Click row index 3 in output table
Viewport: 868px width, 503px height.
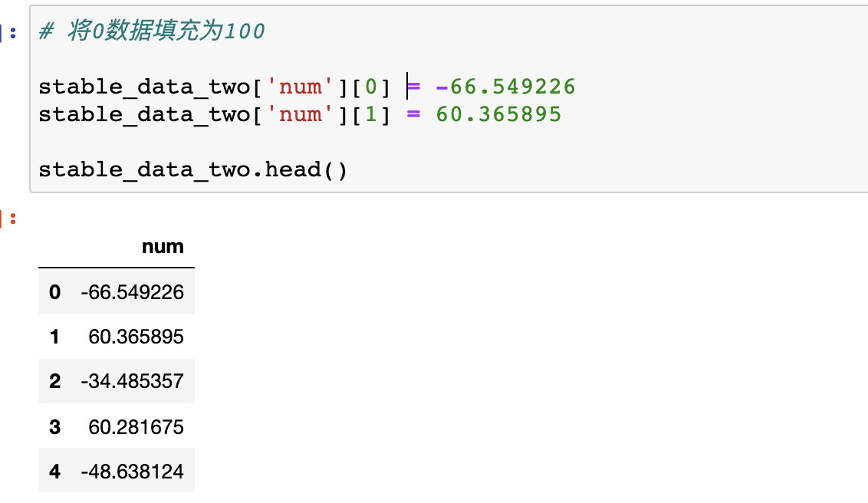(54, 426)
